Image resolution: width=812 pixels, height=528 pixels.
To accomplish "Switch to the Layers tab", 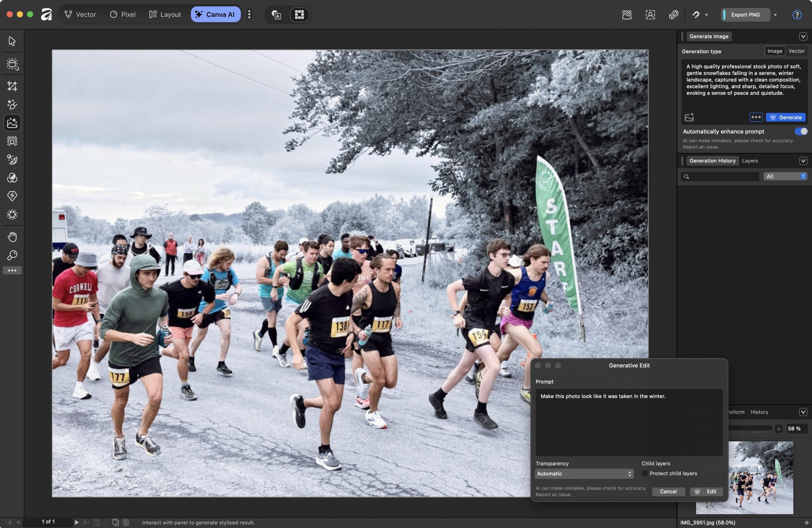I will pos(750,161).
